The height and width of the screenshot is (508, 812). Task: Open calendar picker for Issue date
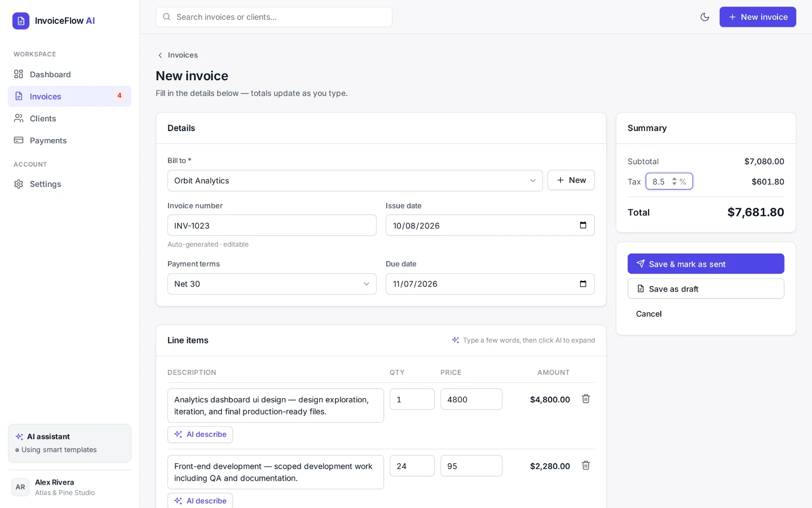(583, 225)
